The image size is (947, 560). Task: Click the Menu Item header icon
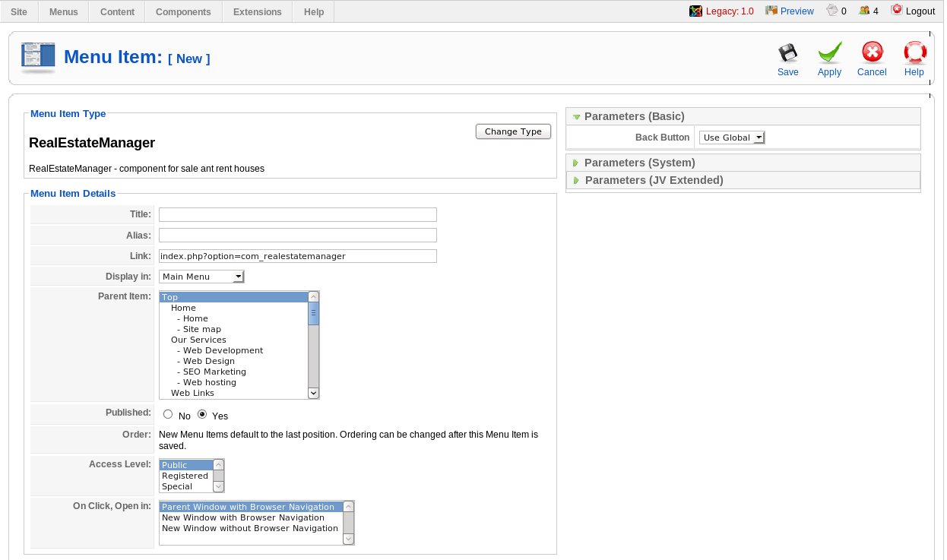38,58
